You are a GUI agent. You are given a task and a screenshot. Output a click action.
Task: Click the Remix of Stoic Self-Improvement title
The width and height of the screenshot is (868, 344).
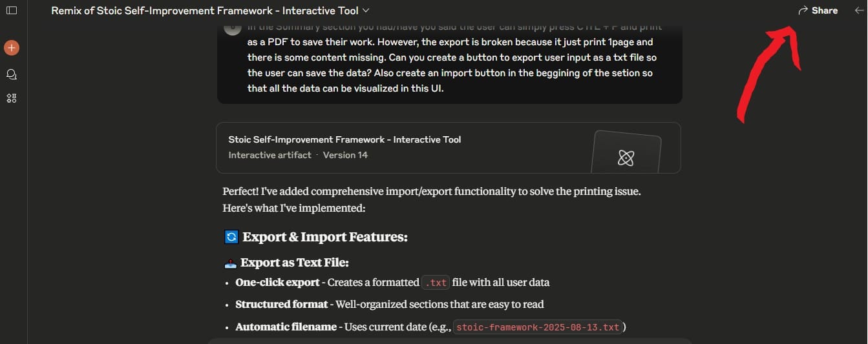(x=204, y=10)
